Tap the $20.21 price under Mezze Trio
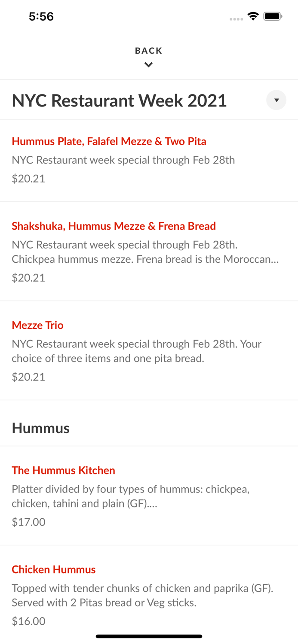This screenshot has height=644, width=298. [28, 377]
